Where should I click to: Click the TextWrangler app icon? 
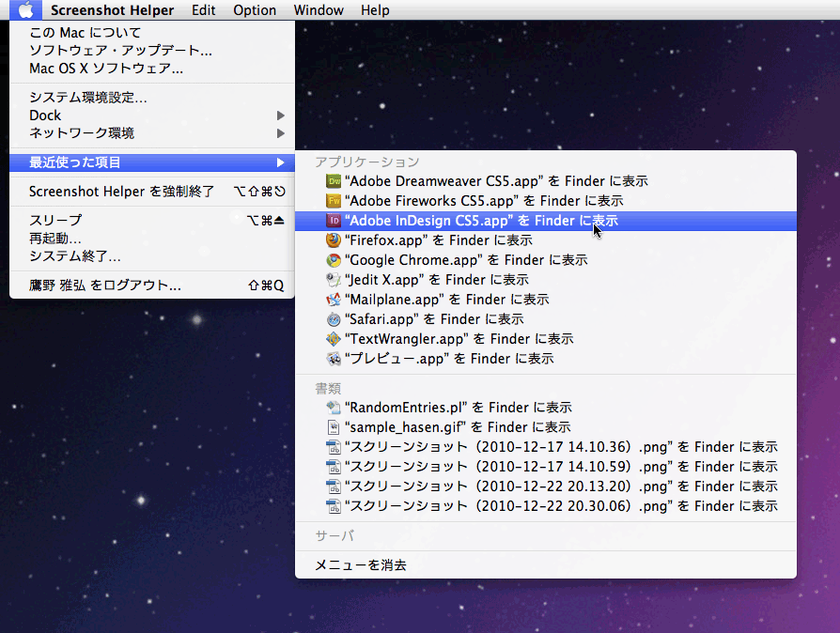[x=334, y=339]
